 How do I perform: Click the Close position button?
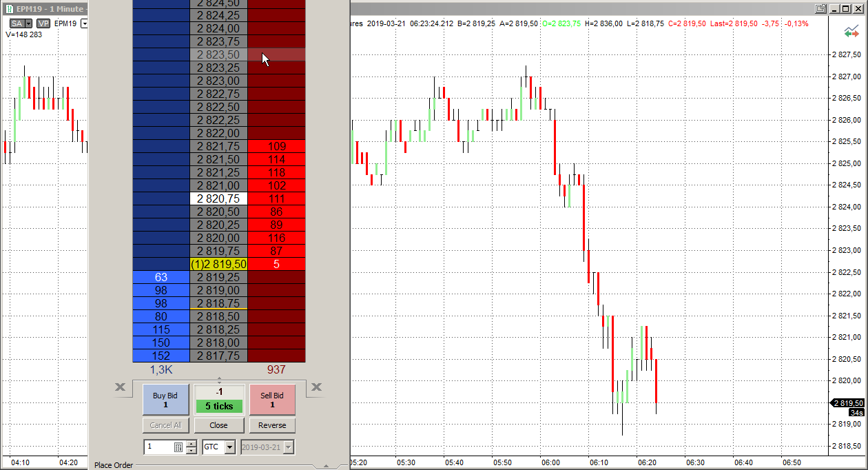218,425
